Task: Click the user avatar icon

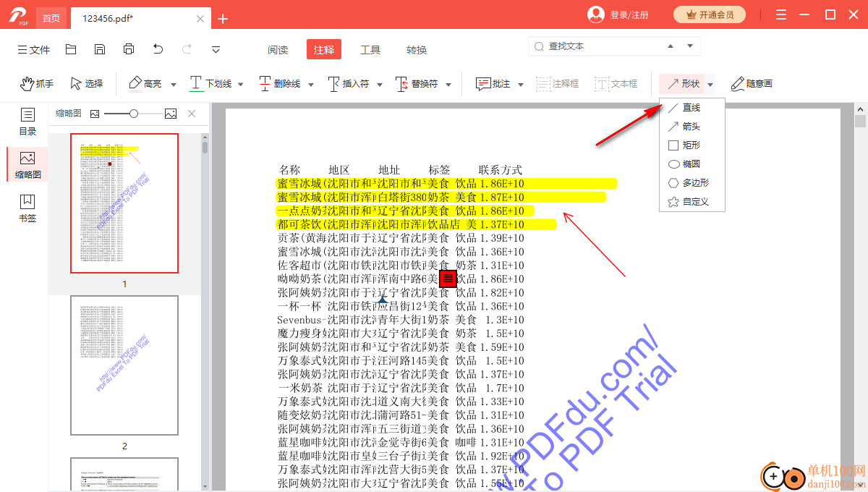Action: click(596, 14)
